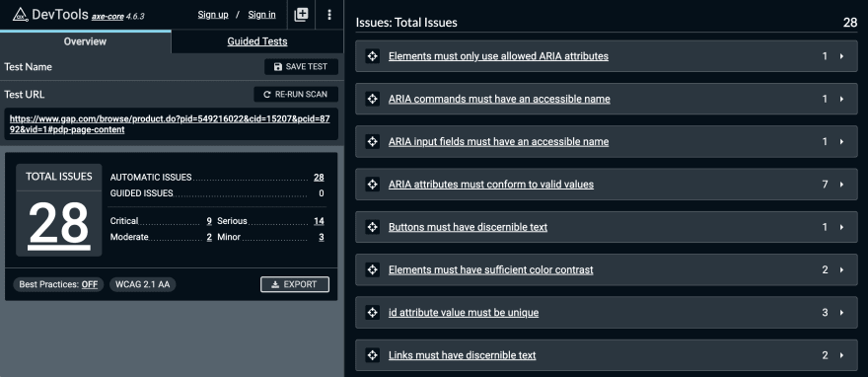The image size is (868, 377).
Task: Click highlight icon for allowed ARIA attributes issue
Action: point(373,56)
